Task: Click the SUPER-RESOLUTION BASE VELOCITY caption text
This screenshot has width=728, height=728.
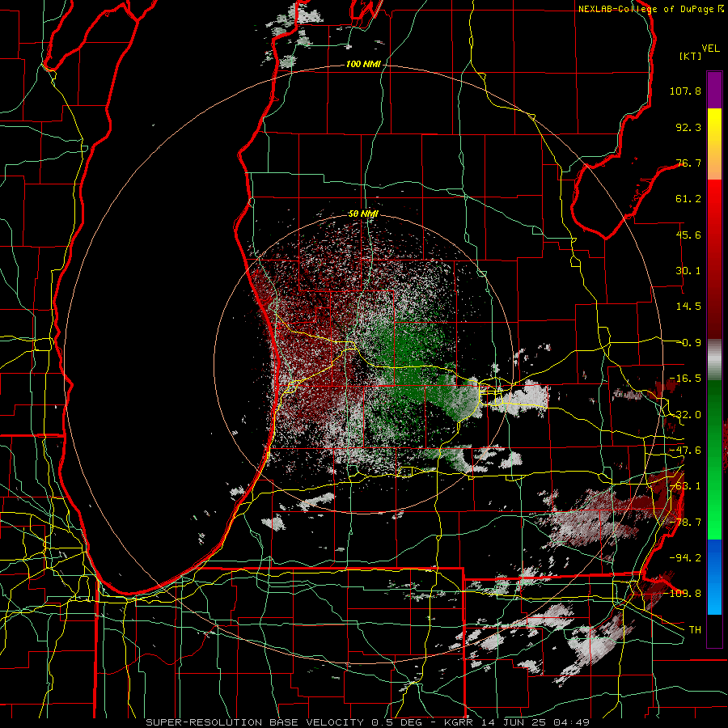Action: 256,722
